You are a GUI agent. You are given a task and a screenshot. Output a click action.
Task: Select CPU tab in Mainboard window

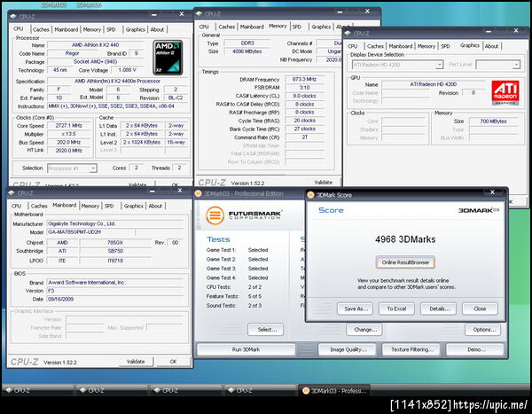pos(16,206)
